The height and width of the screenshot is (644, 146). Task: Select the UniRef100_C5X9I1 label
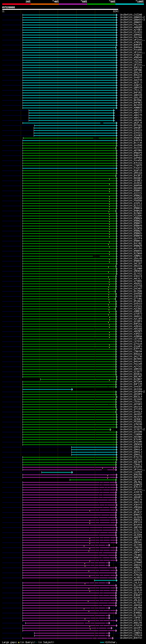pos(131,402)
